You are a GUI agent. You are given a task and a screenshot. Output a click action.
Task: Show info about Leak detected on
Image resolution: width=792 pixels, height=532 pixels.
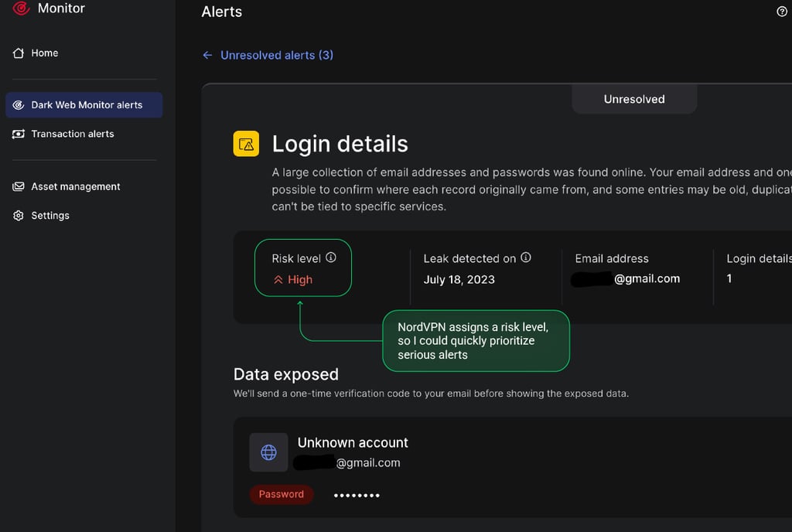click(x=526, y=257)
